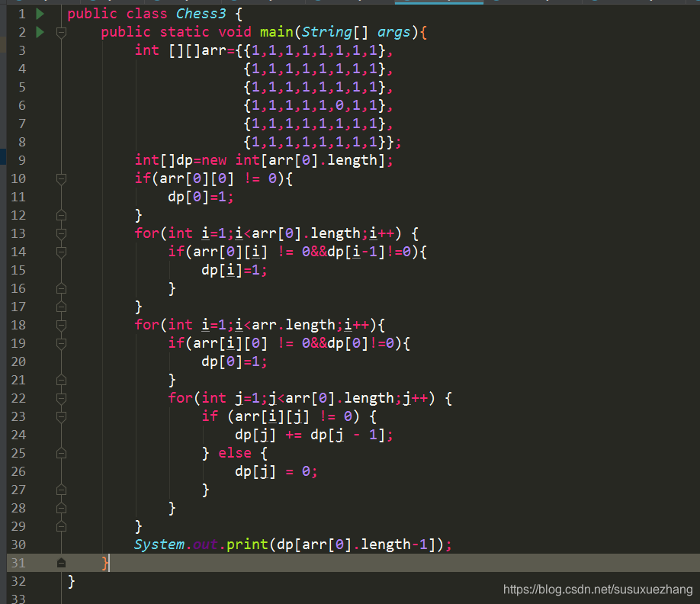Collapse the if block fold on line 14

pos(62,252)
